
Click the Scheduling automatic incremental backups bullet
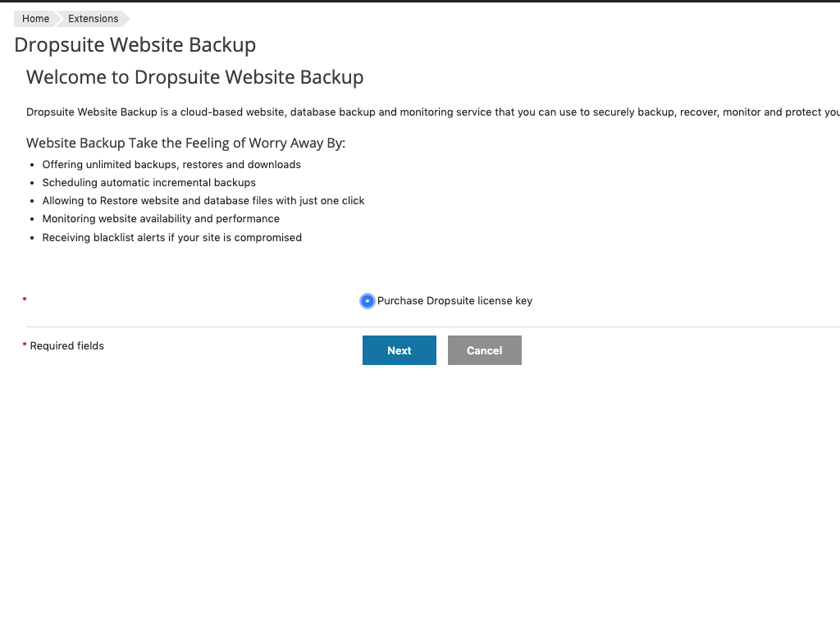[148, 182]
